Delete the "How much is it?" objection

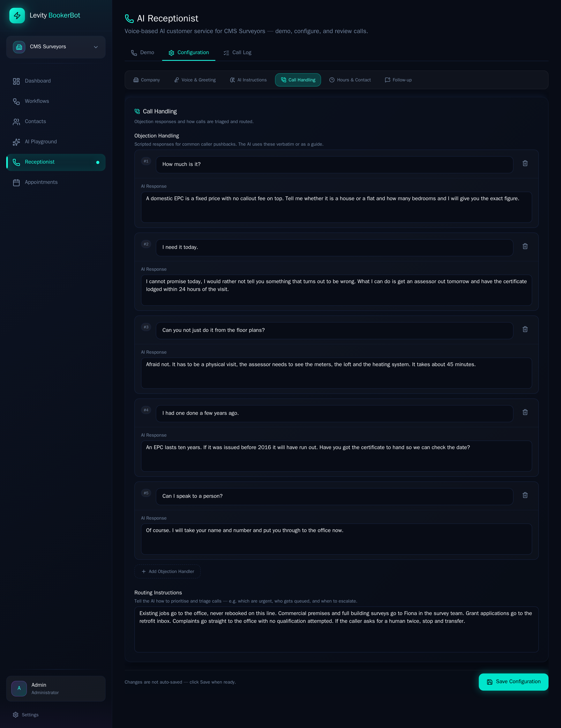click(525, 163)
